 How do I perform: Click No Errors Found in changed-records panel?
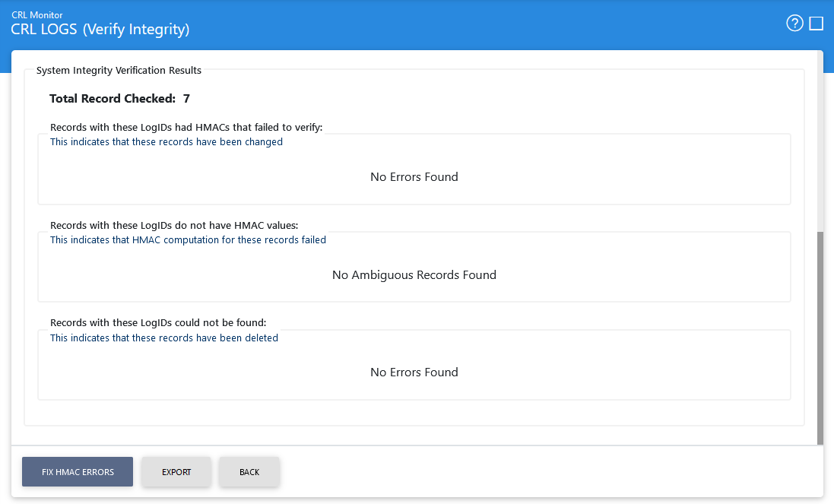(x=414, y=177)
